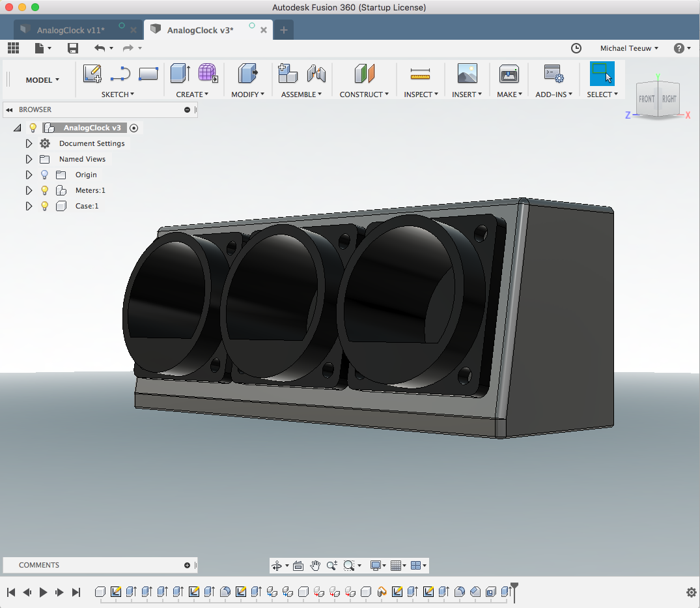The height and width of the screenshot is (608, 700).
Task: Toggle Origin folder visibility bulb
Action: (x=44, y=175)
